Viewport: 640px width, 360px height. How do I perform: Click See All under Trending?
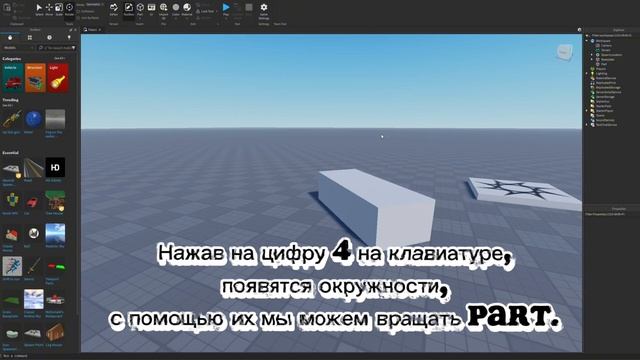click(8, 105)
